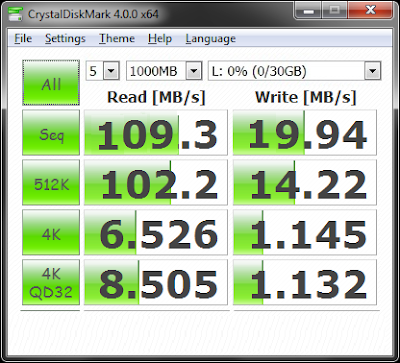
Task: Start the 4K QD32 benchmark test
Action: click(x=51, y=282)
